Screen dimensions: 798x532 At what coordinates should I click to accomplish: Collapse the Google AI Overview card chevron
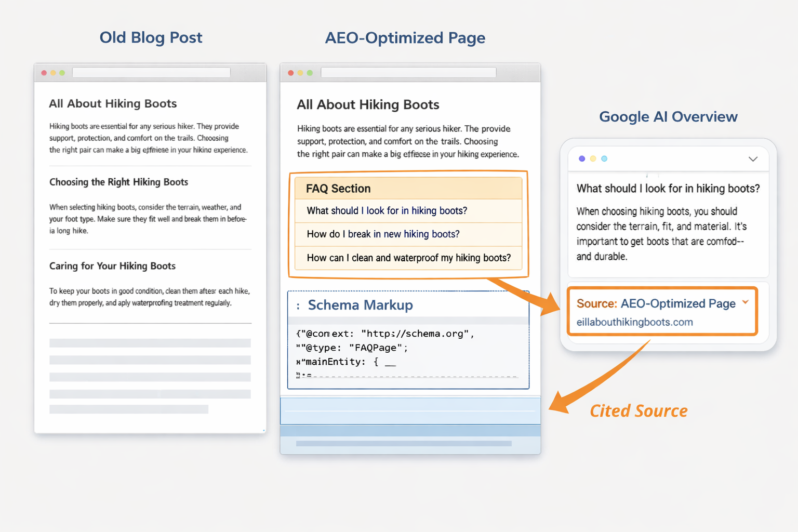[753, 159]
